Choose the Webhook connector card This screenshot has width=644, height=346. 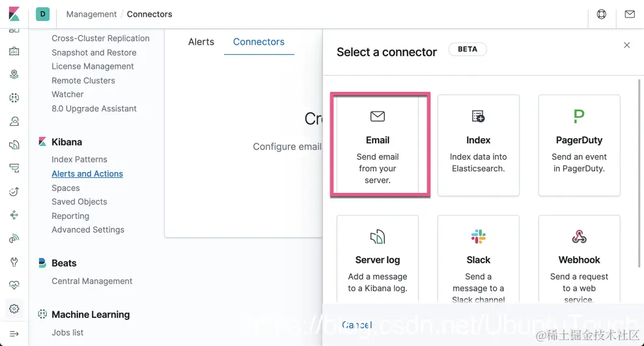click(579, 260)
